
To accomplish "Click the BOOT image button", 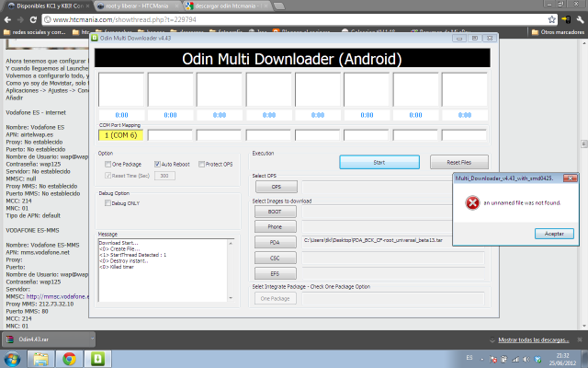I will click(x=275, y=211).
